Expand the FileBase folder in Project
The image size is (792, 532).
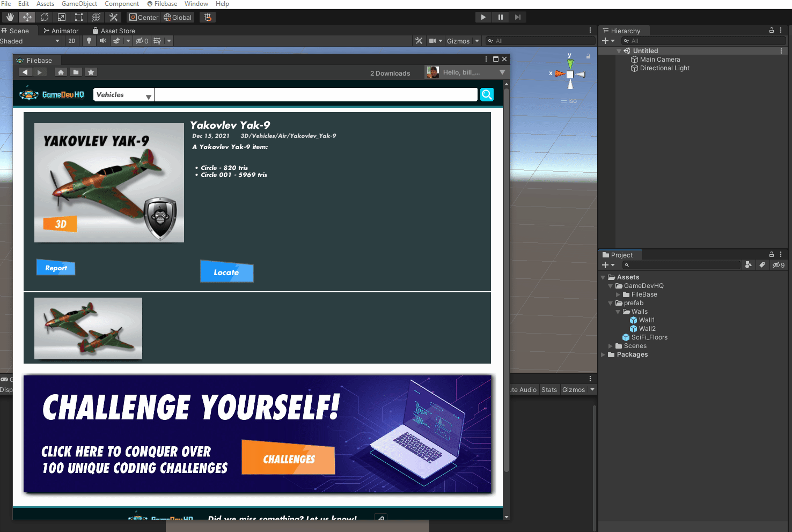(x=618, y=294)
